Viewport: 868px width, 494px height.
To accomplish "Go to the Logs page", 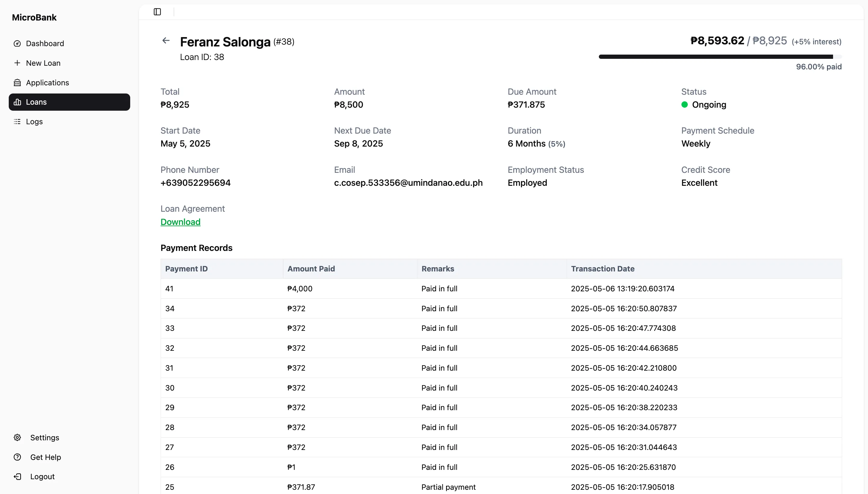I will pos(34,122).
